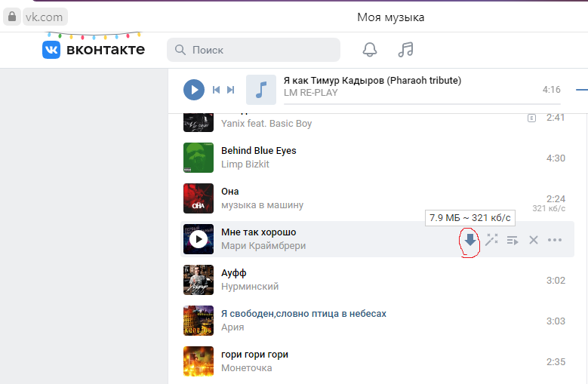
Task: Play the current track in the player
Action: click(194, 90)
